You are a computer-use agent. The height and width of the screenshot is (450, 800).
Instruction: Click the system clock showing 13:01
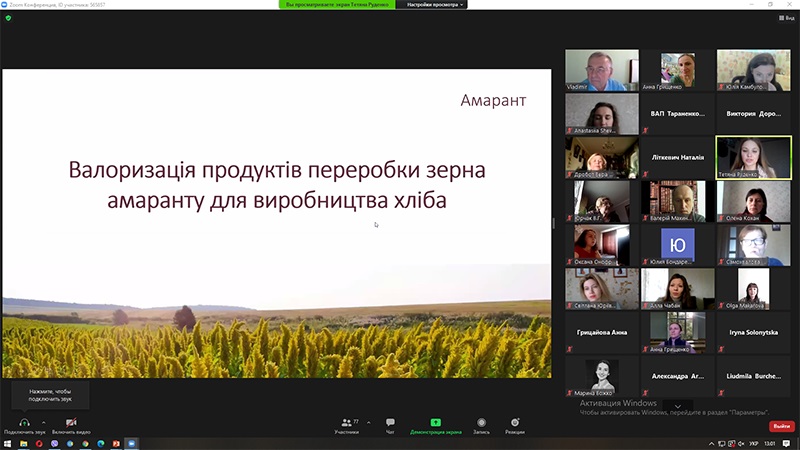pyautogui.click(x=770, y=444)
